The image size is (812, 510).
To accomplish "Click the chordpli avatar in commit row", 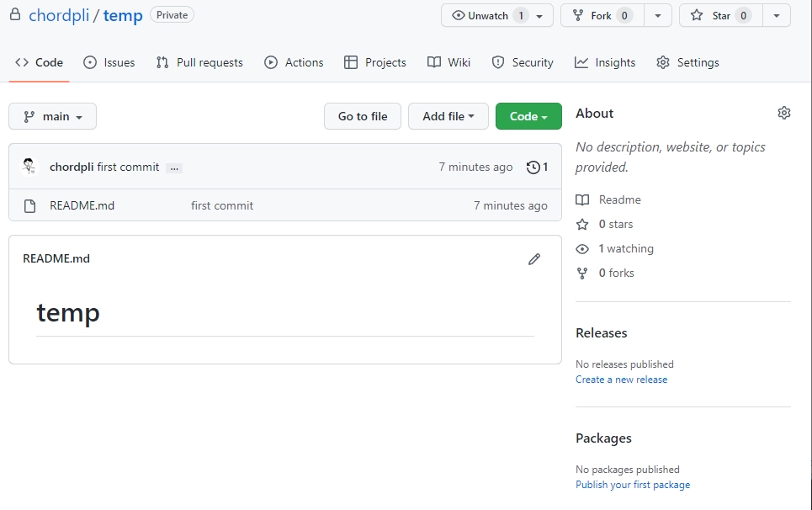I will click(x=29, y=167).
